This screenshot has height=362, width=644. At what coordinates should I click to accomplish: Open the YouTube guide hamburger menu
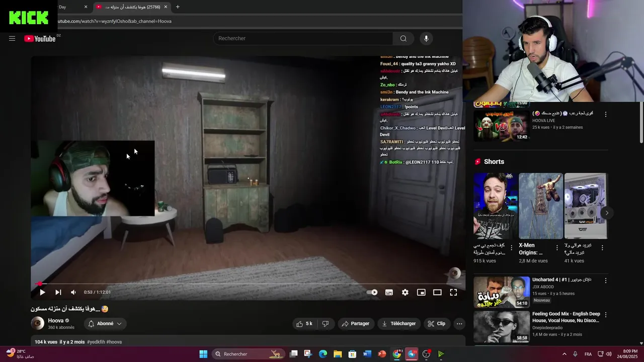(x=12, y=39)
